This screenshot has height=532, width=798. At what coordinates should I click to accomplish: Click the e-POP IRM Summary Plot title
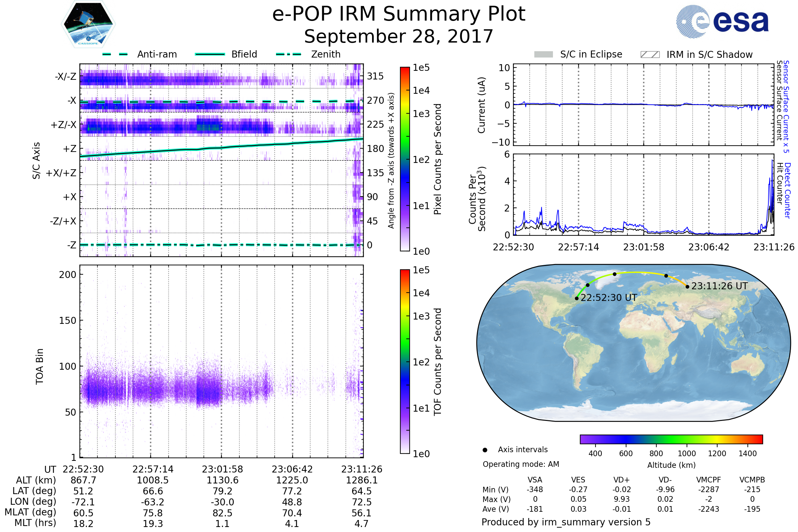coord(399,14)
